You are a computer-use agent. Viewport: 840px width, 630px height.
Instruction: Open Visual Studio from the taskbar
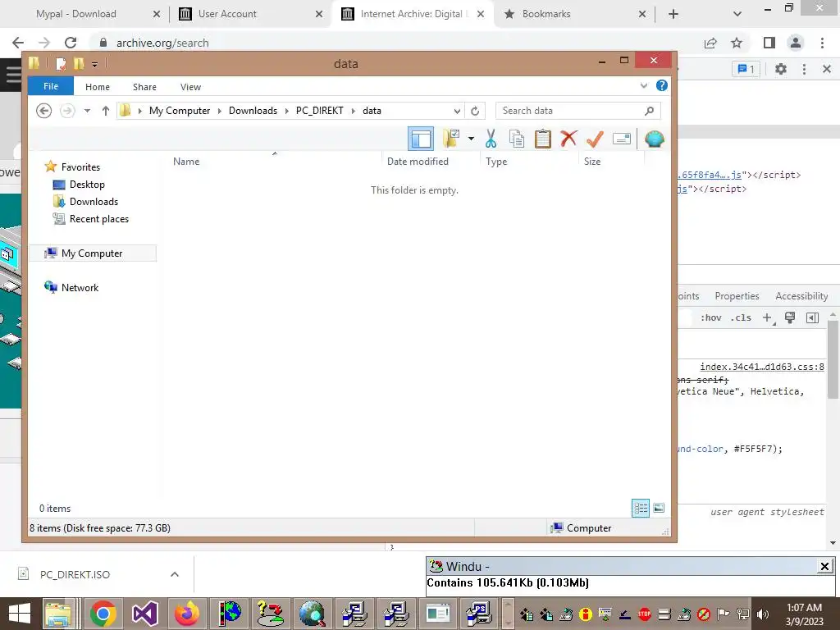pos(144,614)
